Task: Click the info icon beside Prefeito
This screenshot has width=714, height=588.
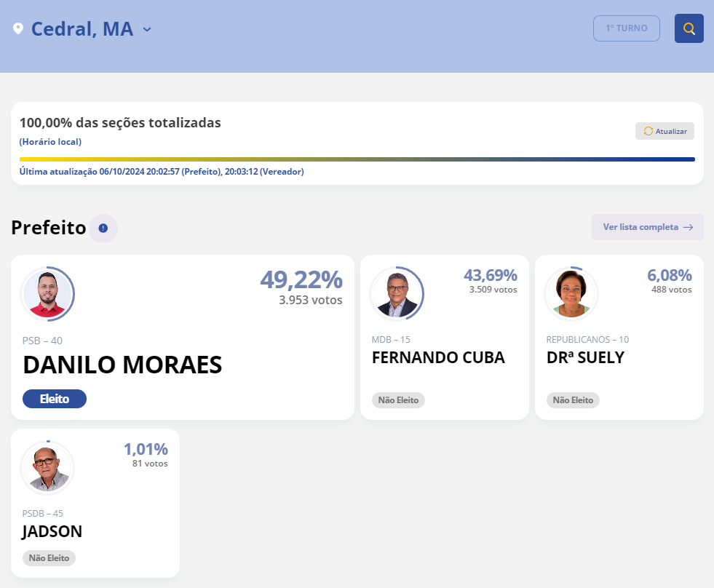Action: (103, 229)
